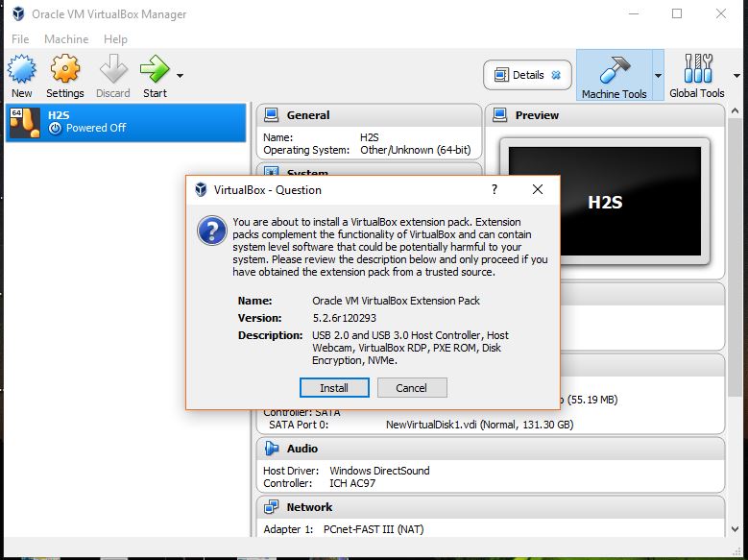Click the Preview section icon
The image size is (748, 560).
(500, 115)
